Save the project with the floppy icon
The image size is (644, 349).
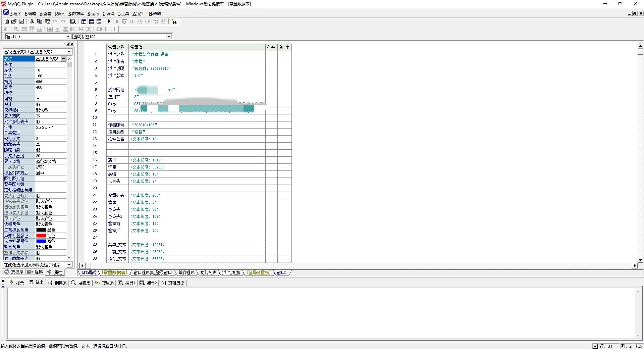(x=21, y=21)
